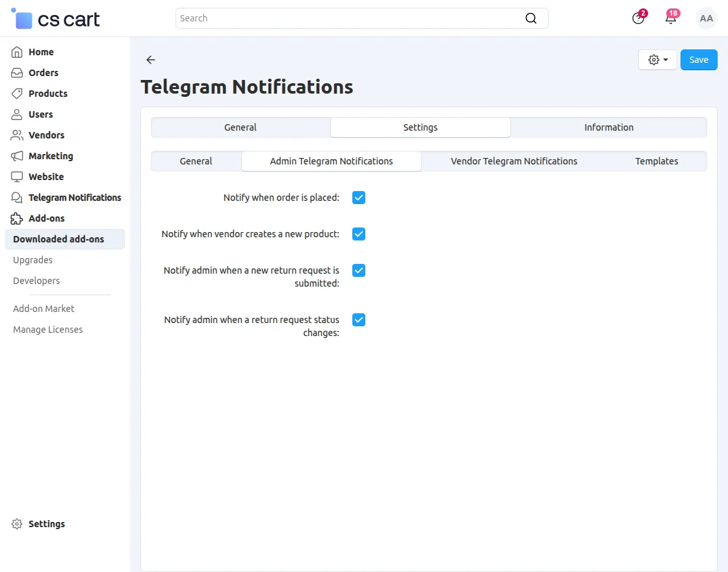This screenshot has width=728, height=572.
Task: Go to Home in sidebar
Action: pos(41,52)
